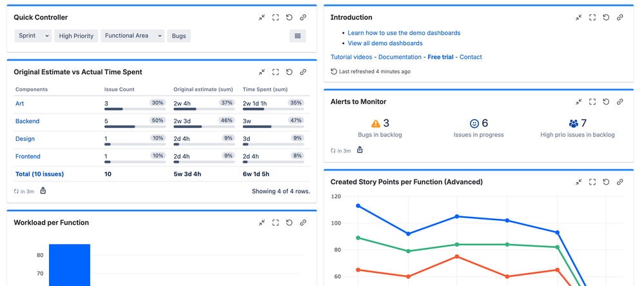Click the blue bar in Workload chart
The height and width of the screenshot is (286, 644).
70,265
